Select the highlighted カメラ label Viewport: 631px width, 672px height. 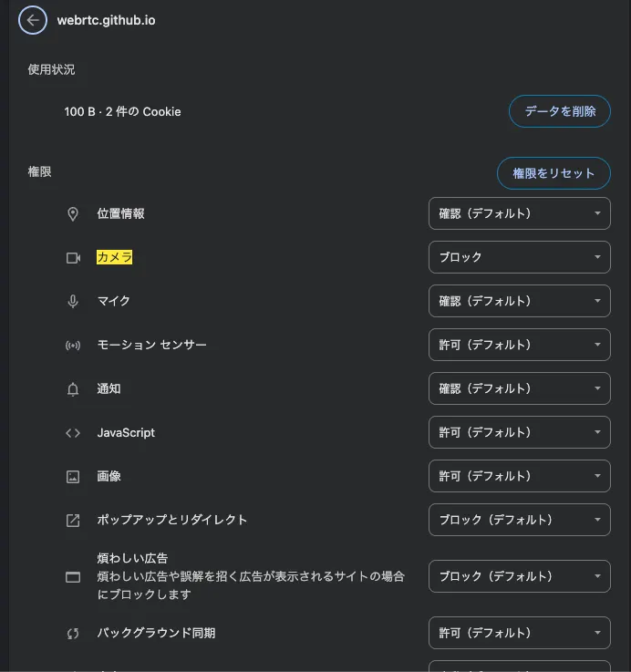click(115, 257)
